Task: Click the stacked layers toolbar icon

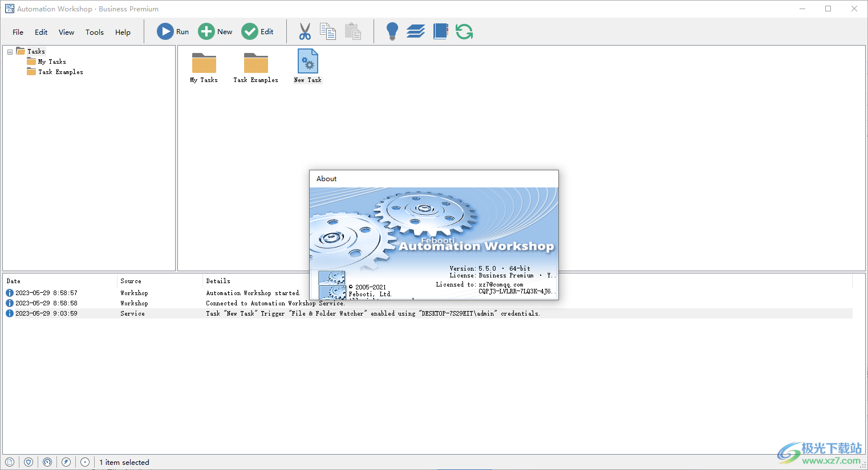Action: point(416,31)
